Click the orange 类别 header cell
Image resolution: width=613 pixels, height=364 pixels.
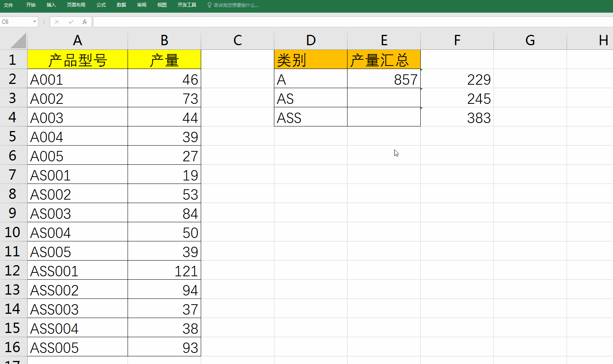coord(311,59)
